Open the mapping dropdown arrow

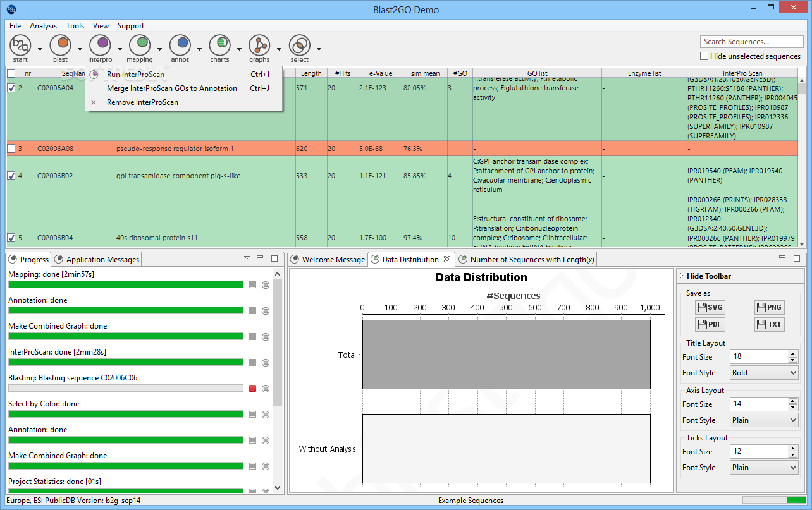point(159,49)
